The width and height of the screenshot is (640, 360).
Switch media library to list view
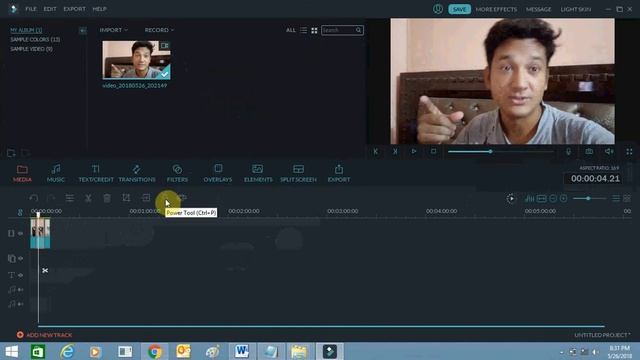pos(303,30)
